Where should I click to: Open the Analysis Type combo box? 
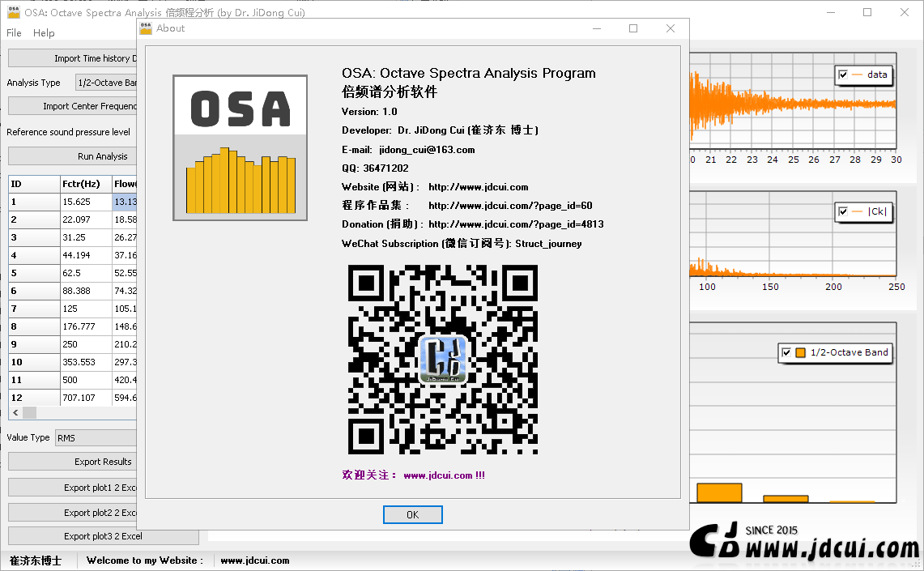pyautogui.click(x=106, y=83)
